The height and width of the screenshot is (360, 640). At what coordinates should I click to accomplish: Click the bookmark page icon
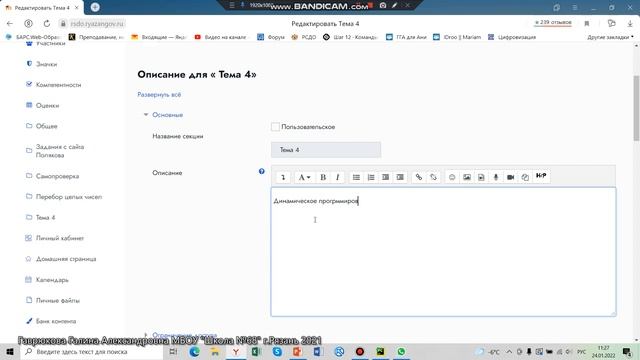coord(587,24)
